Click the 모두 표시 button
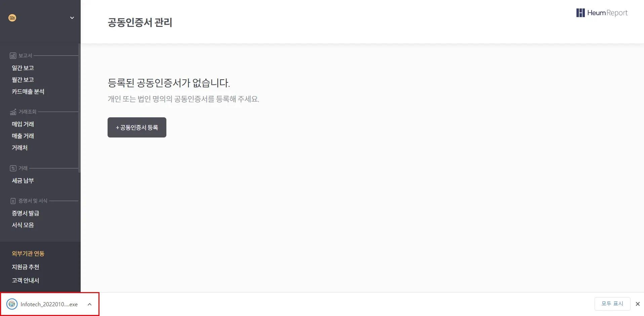The image size is (644, 316). 612,304
